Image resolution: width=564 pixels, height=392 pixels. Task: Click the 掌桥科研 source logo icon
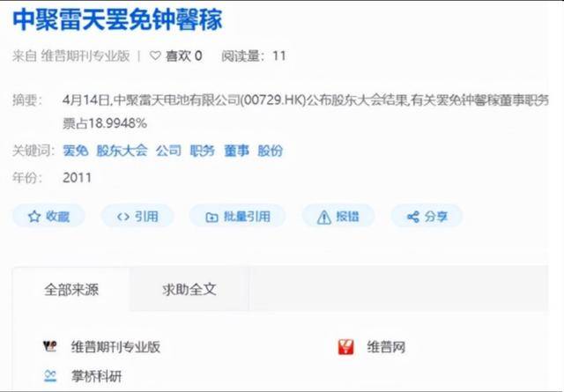[50, 376]
